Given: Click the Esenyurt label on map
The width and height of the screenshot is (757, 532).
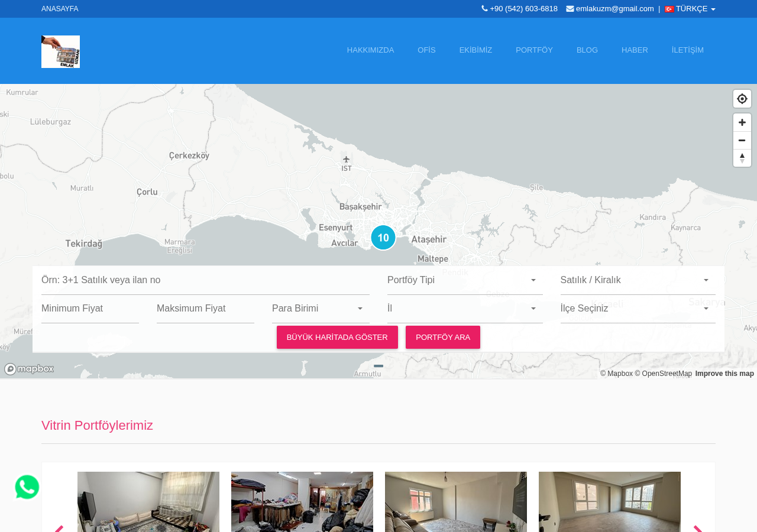Looking at the screenshot, I should 335,228.
